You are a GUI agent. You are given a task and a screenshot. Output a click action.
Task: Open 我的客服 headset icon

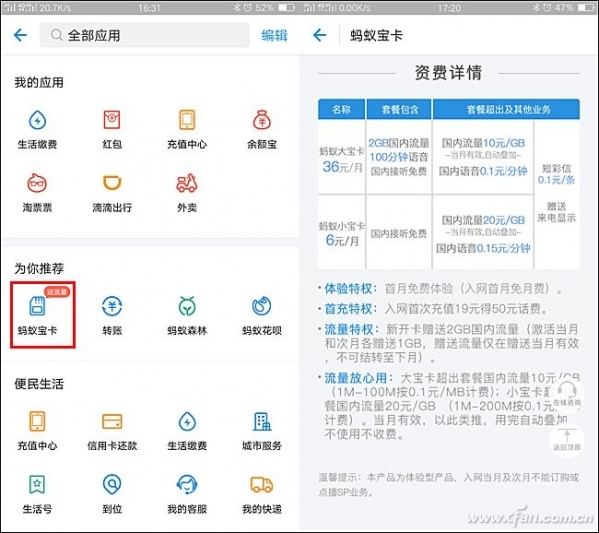(187, 494)
